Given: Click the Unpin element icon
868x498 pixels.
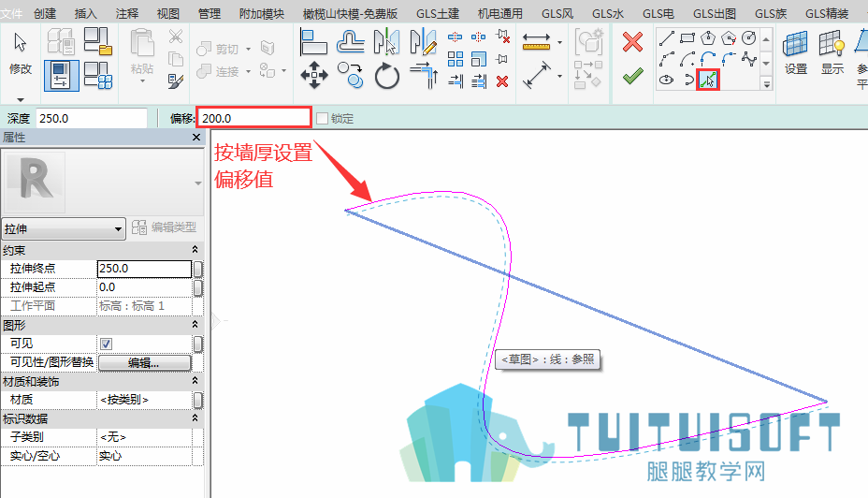Looking at the screenshot, I should (503, 37).
